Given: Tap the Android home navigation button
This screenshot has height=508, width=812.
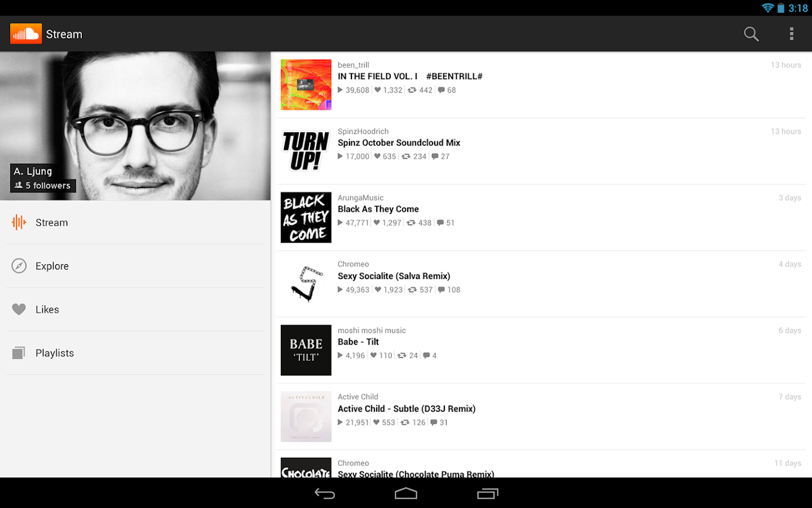Looking at the screenshot, I should point(406,493).
